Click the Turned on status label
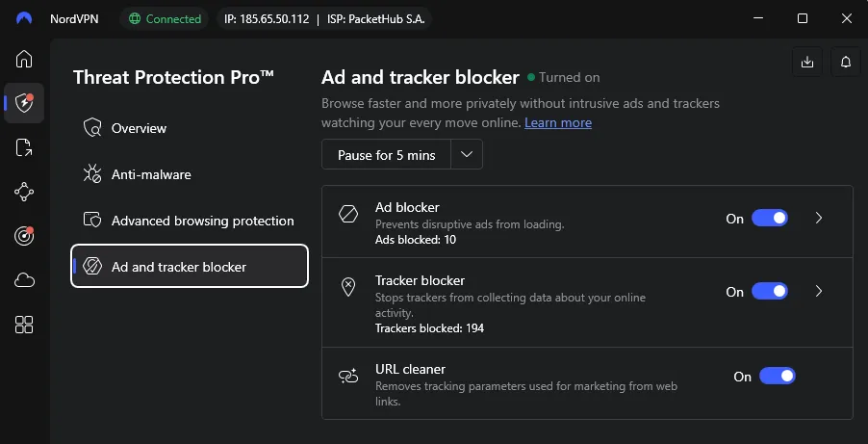Screen dimensions: 868x444 coord(569,78)
